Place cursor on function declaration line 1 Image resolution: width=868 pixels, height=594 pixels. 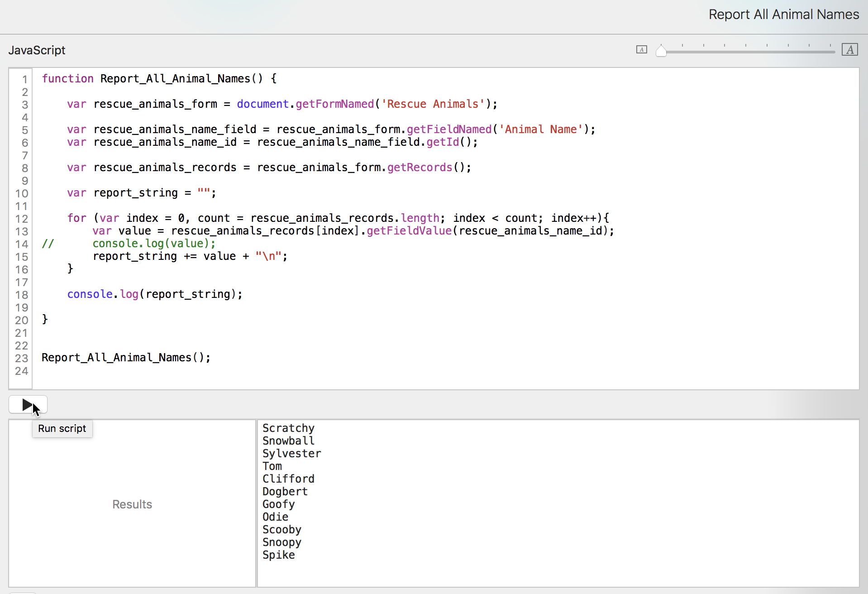click(158, 79)
